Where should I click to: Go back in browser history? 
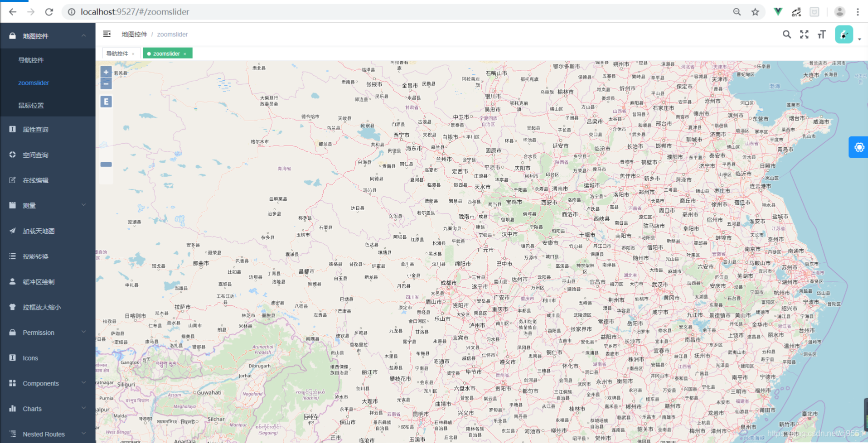[13, 12]
